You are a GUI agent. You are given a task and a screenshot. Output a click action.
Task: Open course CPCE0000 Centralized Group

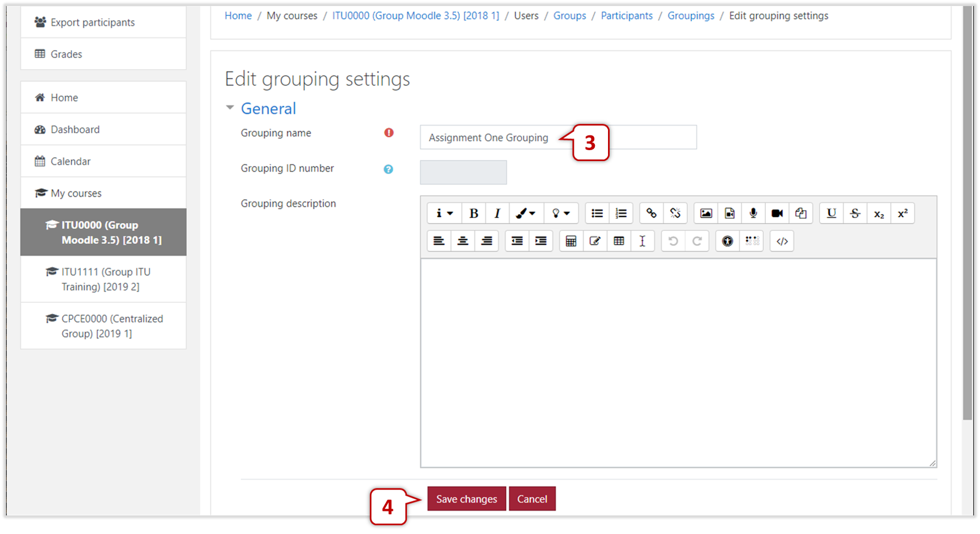click(x=103, y=326)
